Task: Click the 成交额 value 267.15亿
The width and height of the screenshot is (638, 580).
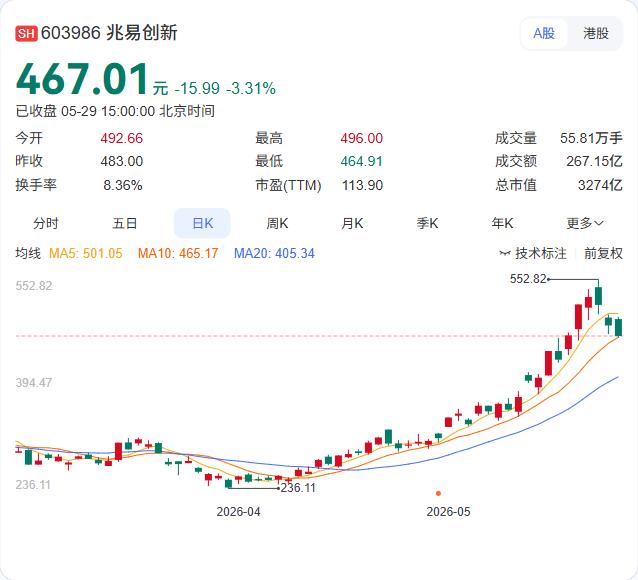Action: point(594,161)
